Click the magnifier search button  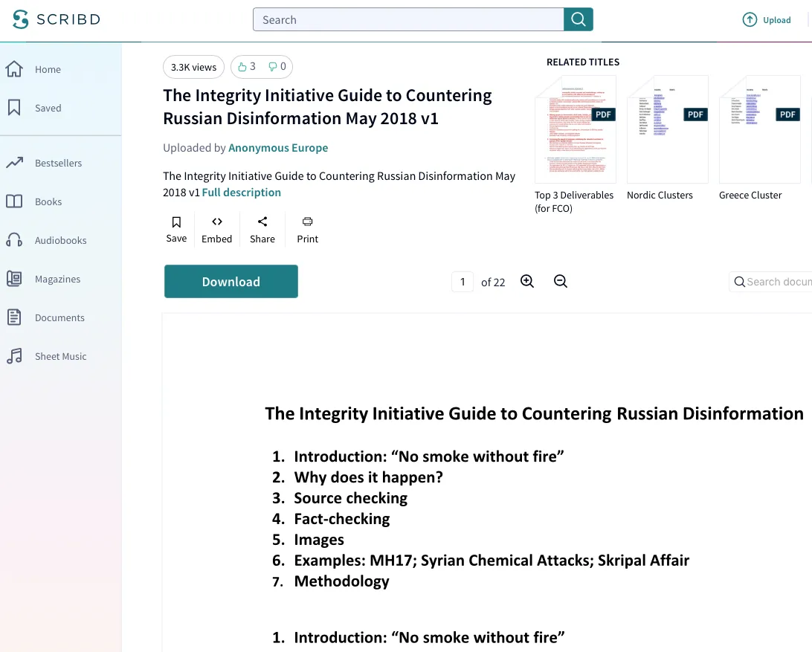pos(579,19)
